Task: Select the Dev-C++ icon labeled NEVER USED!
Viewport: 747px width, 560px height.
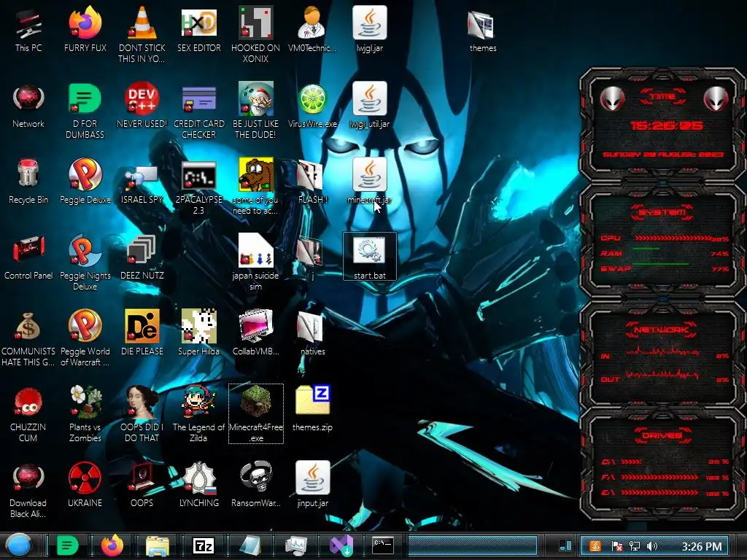Action: point(142,98)
